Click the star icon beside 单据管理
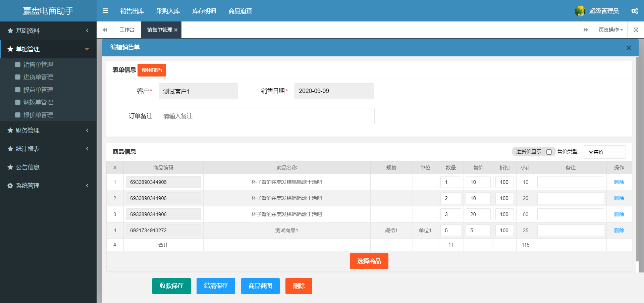This screenshot has height=303, width=644. 10,49
